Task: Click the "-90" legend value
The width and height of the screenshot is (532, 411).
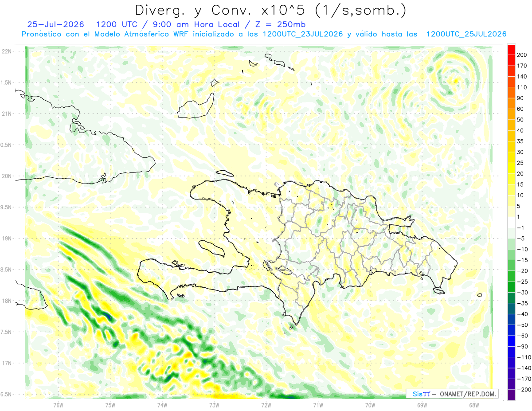Action: point(522,346)
